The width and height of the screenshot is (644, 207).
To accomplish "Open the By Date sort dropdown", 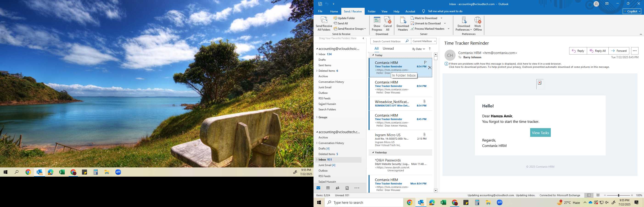I will pos(418,49).
